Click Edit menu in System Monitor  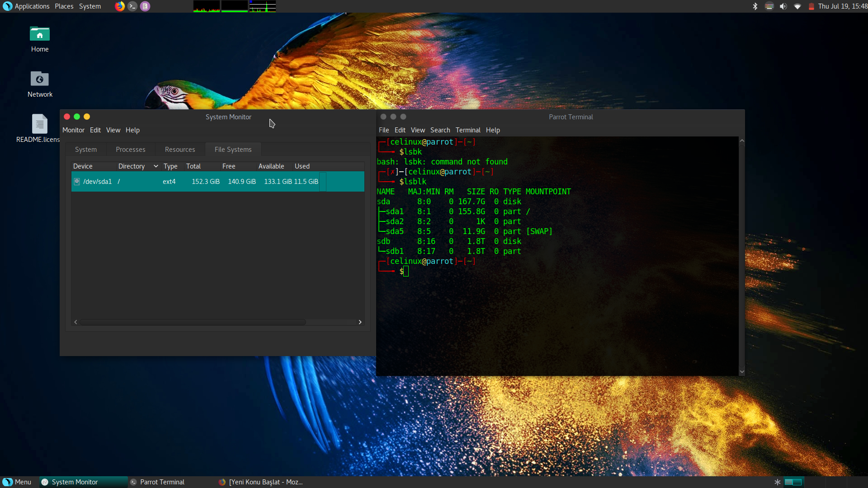(95, 130)
